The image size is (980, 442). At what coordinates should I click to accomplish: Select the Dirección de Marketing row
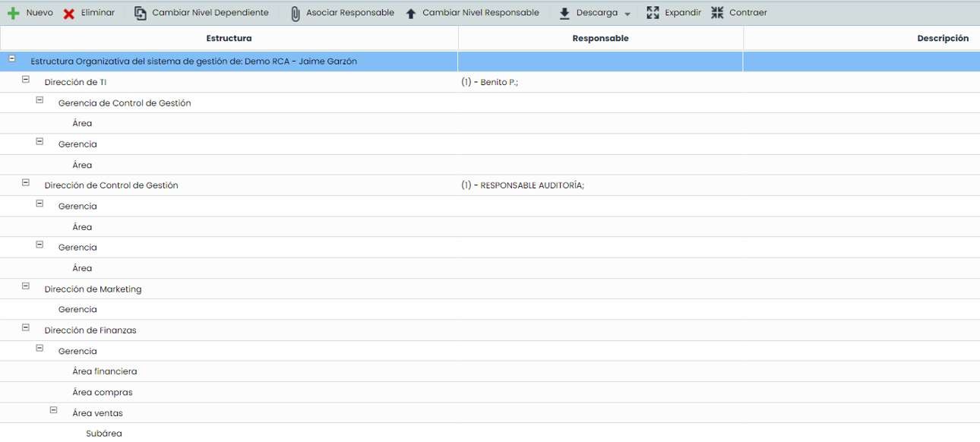point(93,289)
